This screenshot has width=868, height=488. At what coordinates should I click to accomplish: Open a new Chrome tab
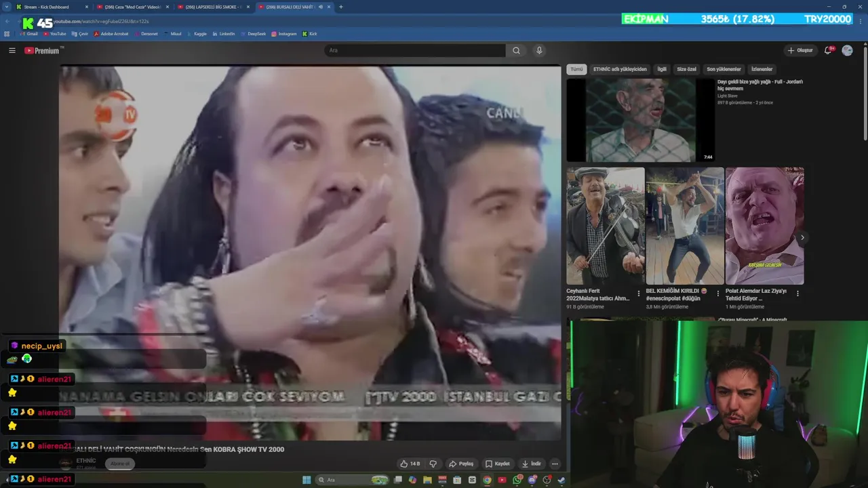pyautogui.click(x=340, y=7)
